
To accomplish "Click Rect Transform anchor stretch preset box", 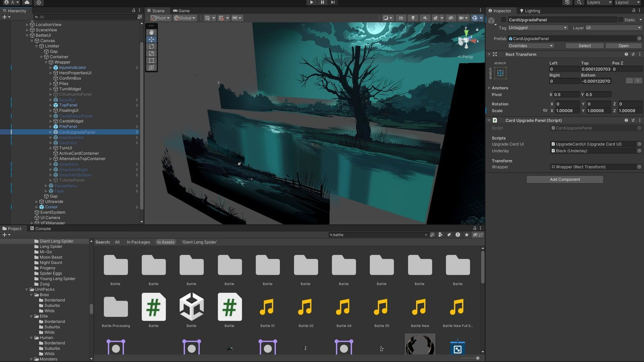I will tap(500, 73).
